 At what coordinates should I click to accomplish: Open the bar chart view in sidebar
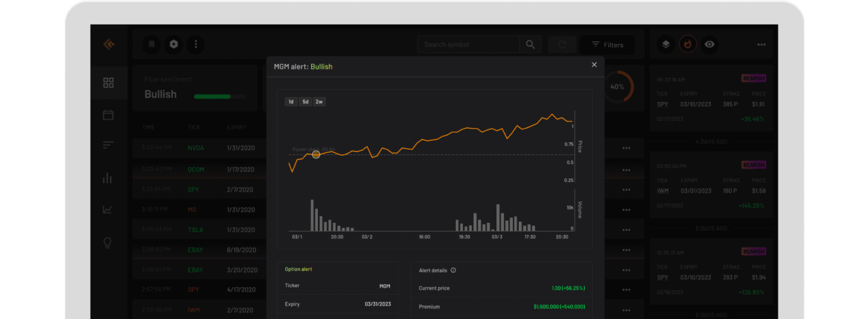pos(107,178)
